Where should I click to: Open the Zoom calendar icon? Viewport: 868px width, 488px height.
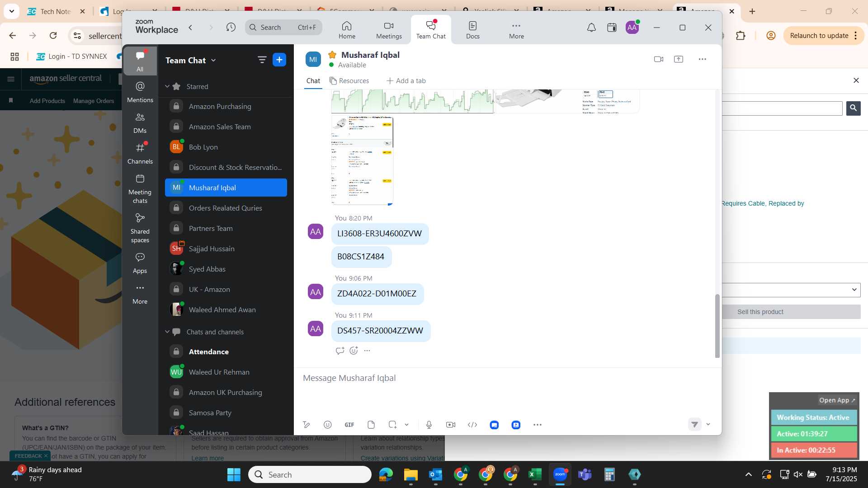[612, 28]
